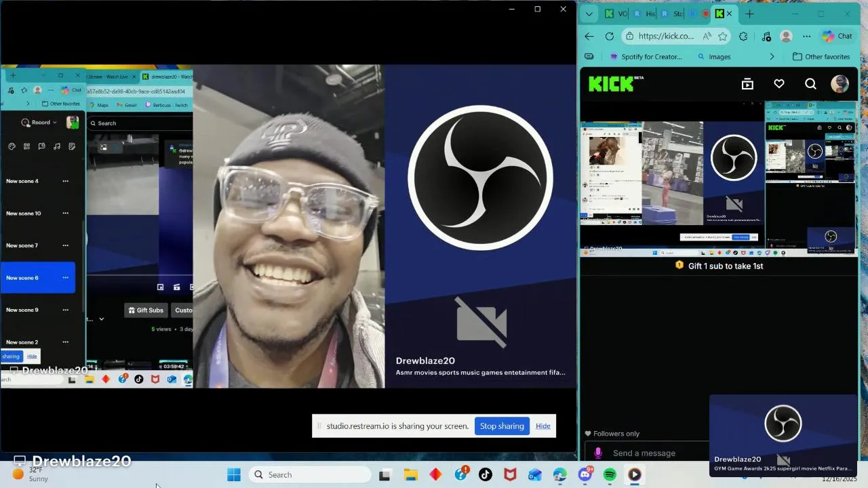Open weather widget showing 32°F Sunny

(x=31, y=474)
